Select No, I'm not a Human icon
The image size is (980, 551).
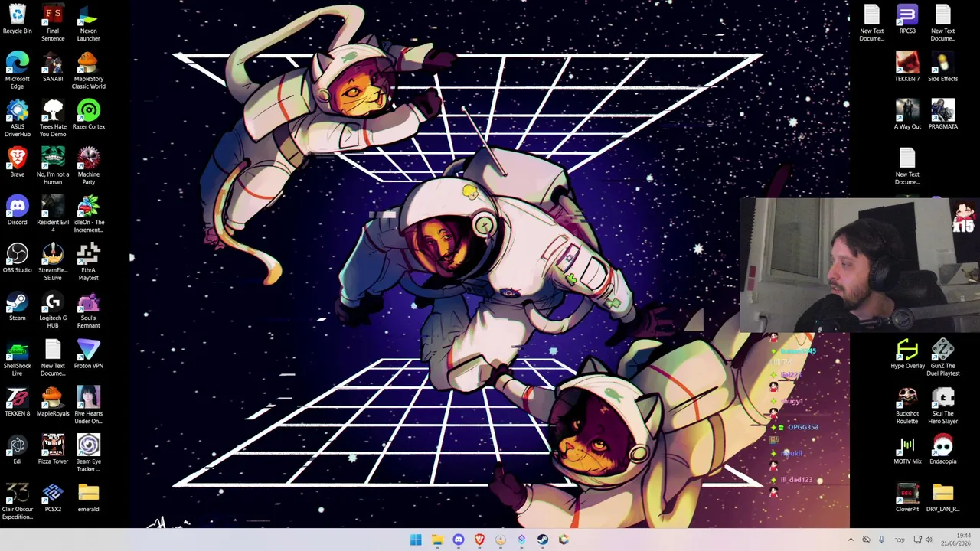click(53, 167)
